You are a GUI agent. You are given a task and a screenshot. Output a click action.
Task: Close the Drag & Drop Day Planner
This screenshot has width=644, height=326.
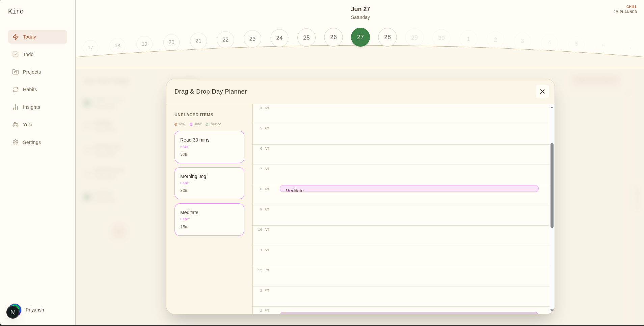point(542,92)
